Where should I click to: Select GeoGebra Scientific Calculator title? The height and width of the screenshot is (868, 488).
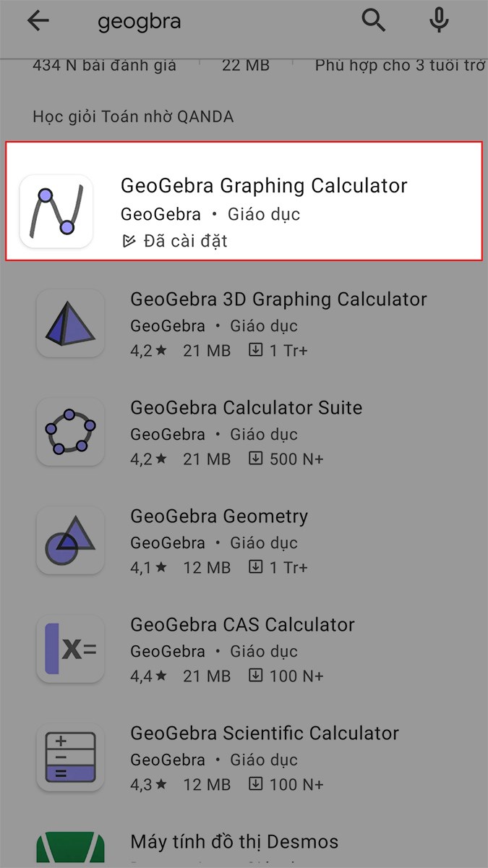click(x=264, y=733)
